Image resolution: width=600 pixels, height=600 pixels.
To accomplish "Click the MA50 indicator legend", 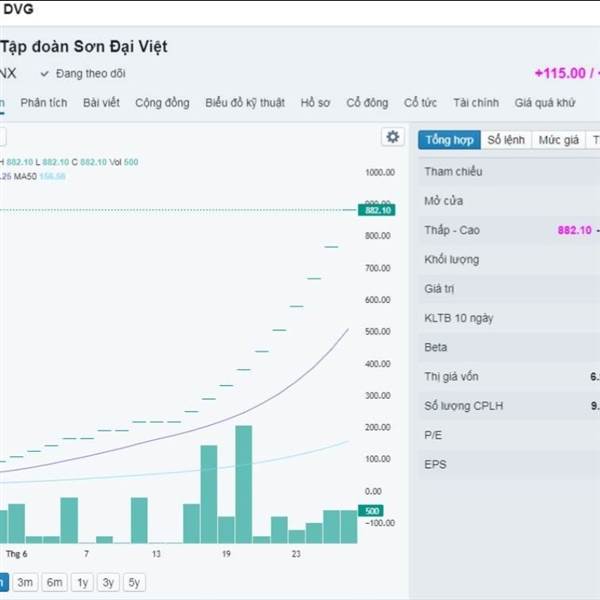I will [39, 176].
